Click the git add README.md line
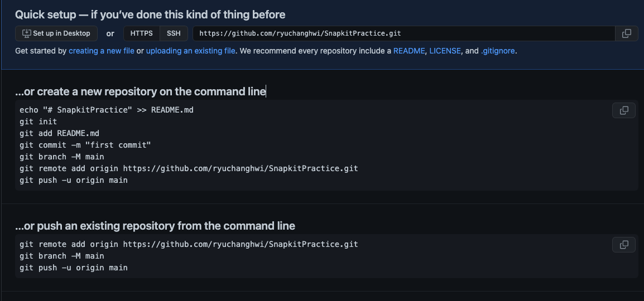 click(59, 133)
